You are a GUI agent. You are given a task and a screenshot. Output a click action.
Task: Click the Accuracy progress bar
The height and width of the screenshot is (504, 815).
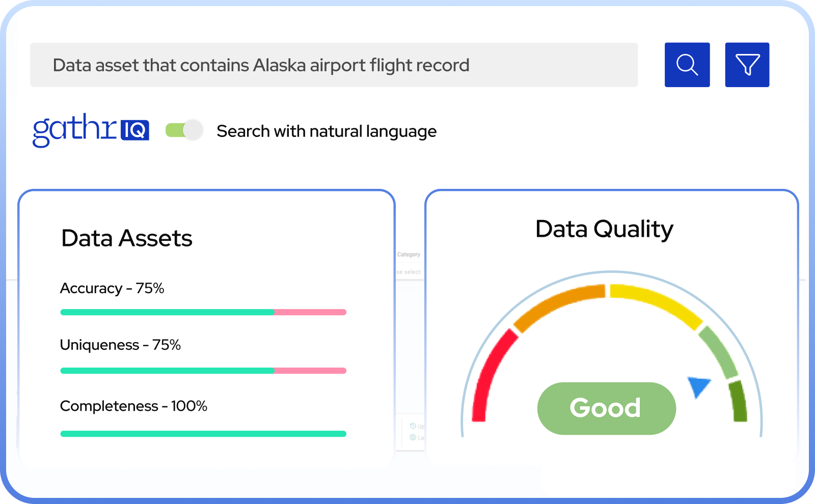[x=203, y=312]
